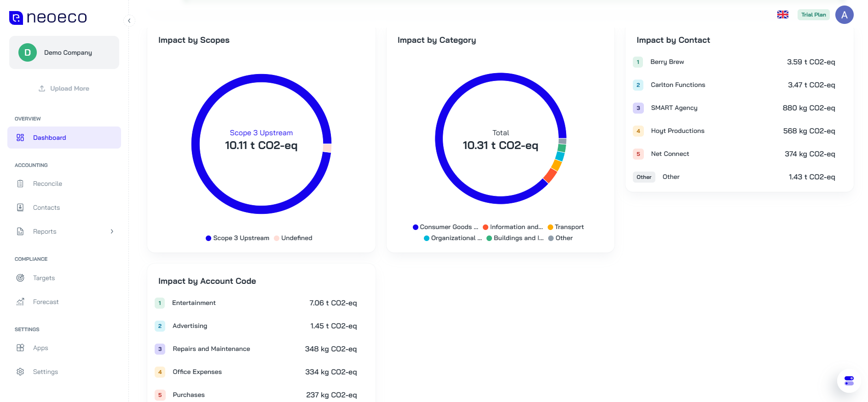This screenshot has width=868, height=402.
Task: Toggle Consumer Goods legend entry
Action: (446, 227)
